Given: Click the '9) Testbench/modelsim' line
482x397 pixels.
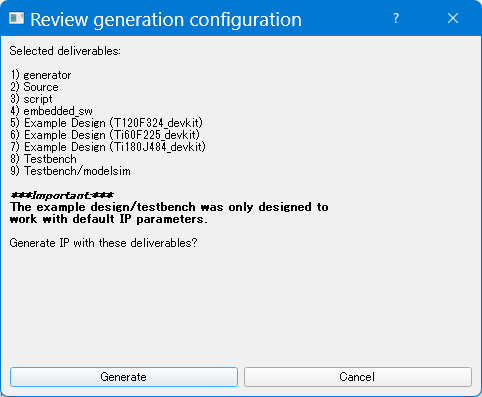Looking at the screenshot, I should 70,171.
